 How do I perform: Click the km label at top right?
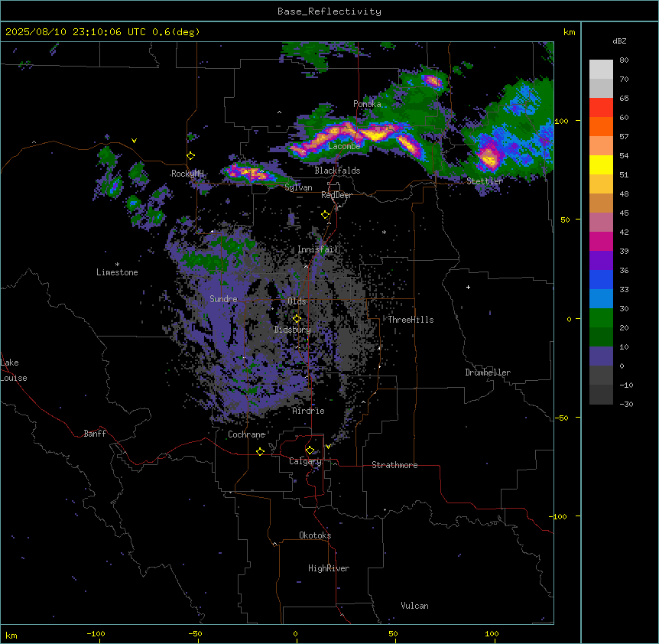569,32
